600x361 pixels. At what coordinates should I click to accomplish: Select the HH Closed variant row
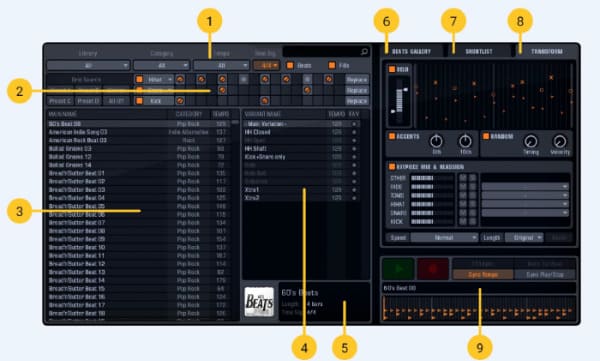[301, 132]
